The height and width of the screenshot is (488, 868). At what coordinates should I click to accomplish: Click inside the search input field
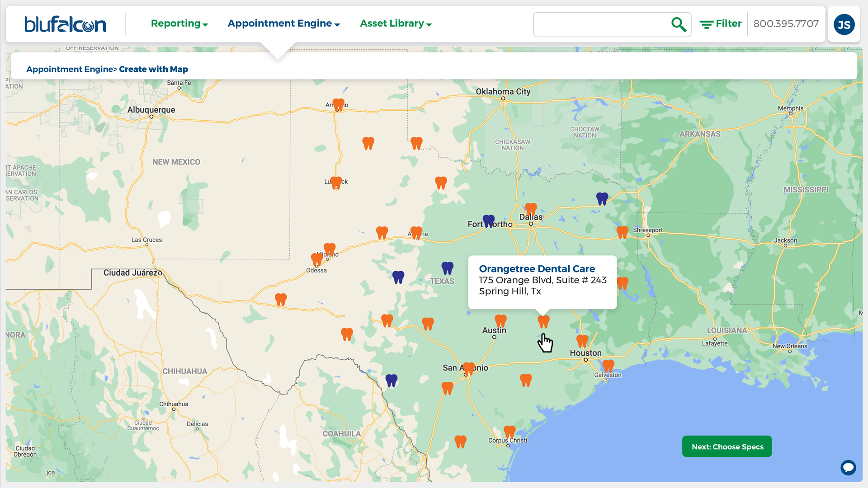pos(601,24)
